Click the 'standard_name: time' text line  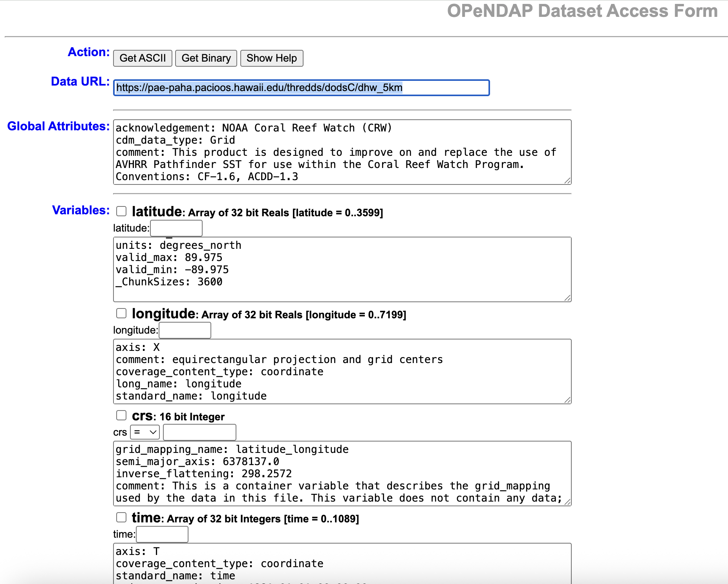pyautogui.click(x=176, y=576)
